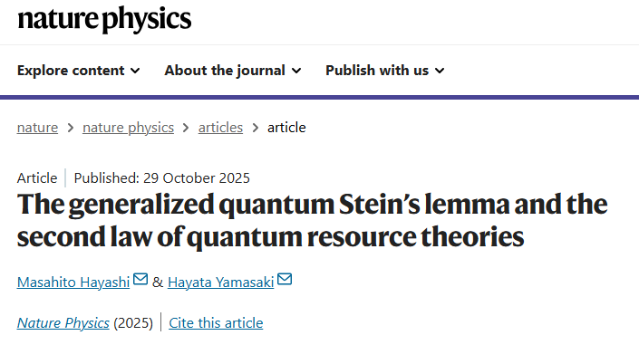
Task: Click the breadcrumb arrow after nature
Action: (70, 128)
